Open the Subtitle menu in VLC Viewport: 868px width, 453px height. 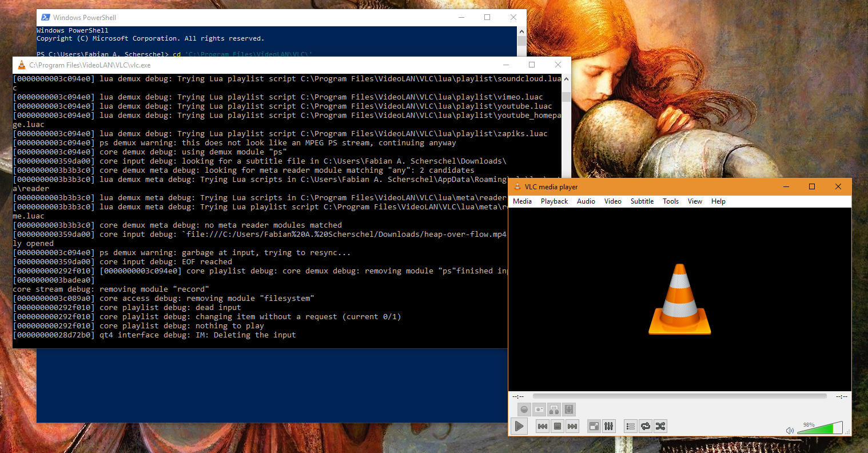coord(642,201)
